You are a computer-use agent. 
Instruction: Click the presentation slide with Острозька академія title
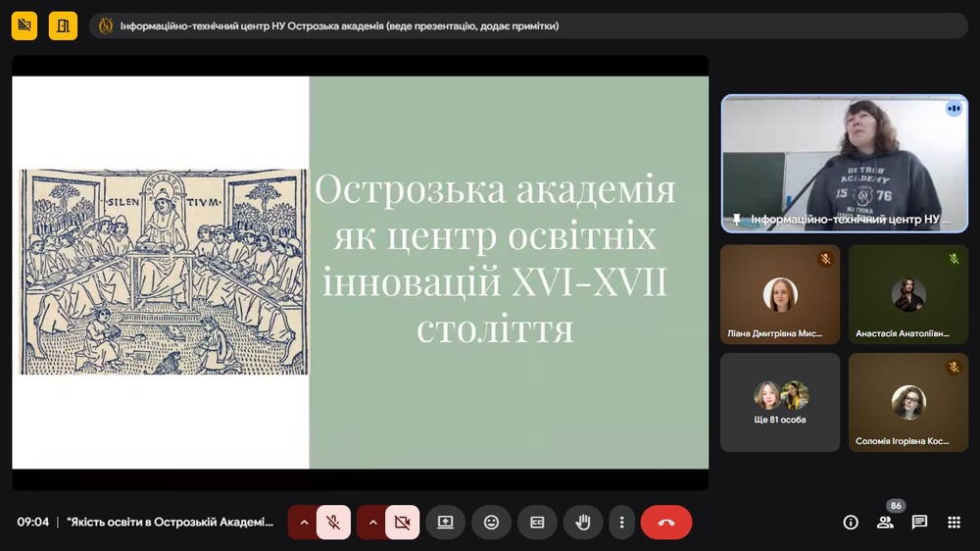[360, 273]
